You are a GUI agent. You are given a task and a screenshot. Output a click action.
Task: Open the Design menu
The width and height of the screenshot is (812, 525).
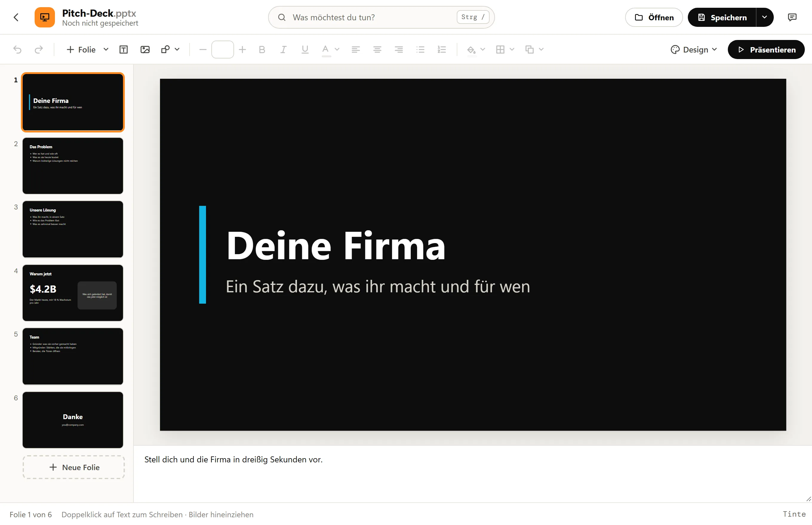tap(694, 50)
